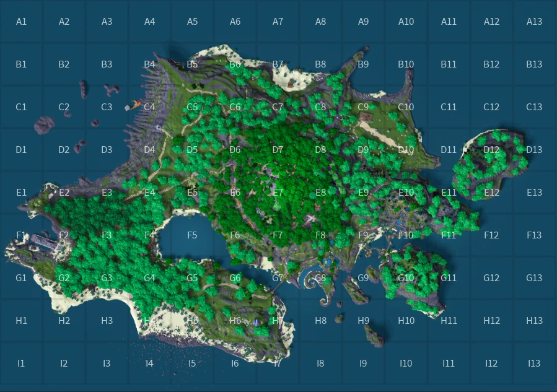The image size is (557, 392).
Task: Click grid cell B12
Action: click(x=492, y=64)
